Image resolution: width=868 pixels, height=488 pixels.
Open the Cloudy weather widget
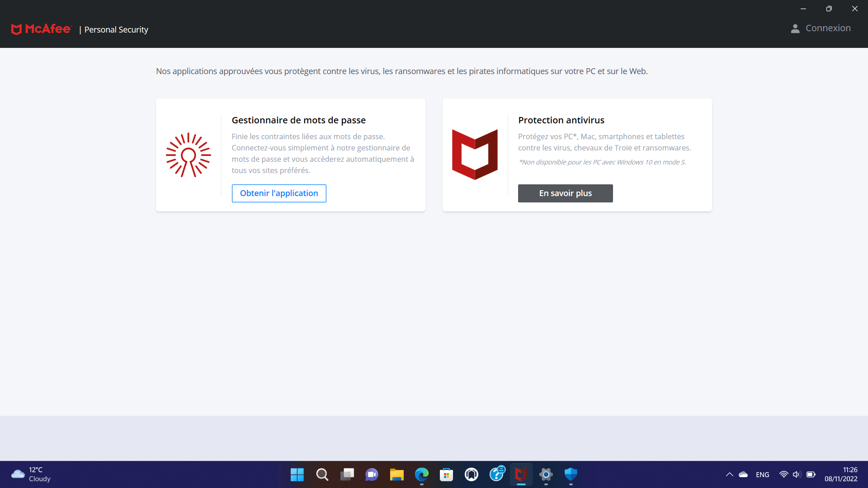point(31,474)
